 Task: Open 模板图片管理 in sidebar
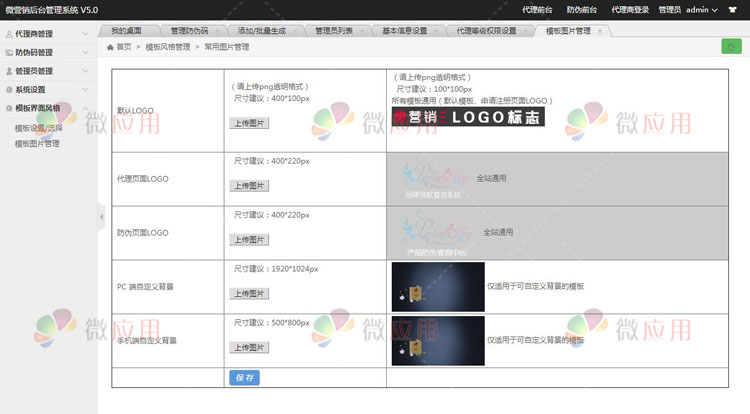(37, 143)
